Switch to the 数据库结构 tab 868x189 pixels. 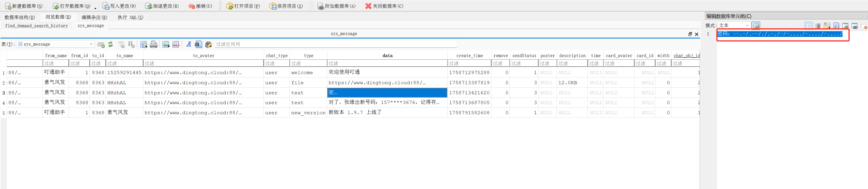20,17
